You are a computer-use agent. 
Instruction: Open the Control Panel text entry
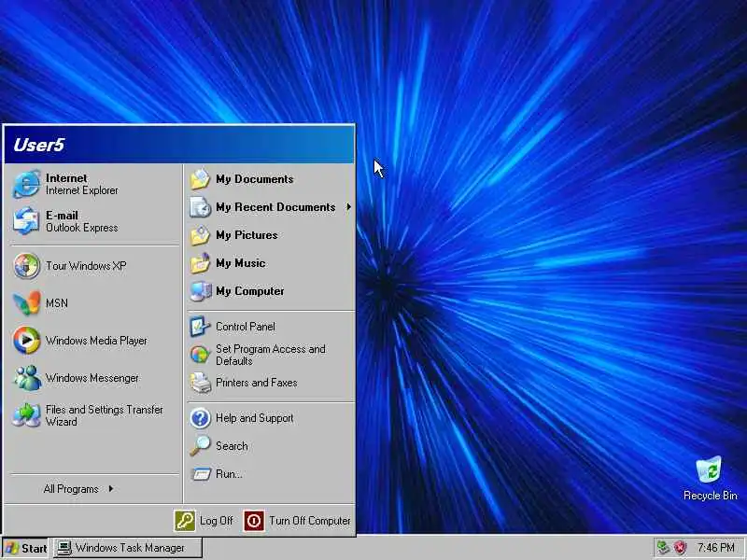[246, 327]
